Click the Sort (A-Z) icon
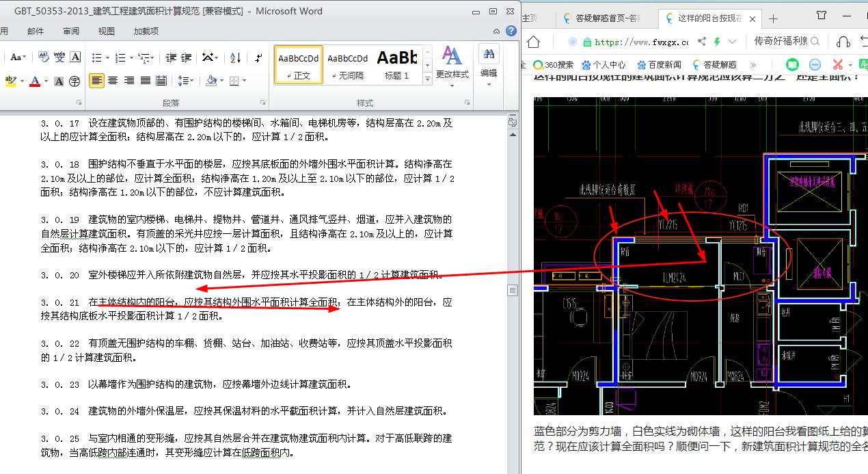The image size is (868, 474). [x=236, y=57]
